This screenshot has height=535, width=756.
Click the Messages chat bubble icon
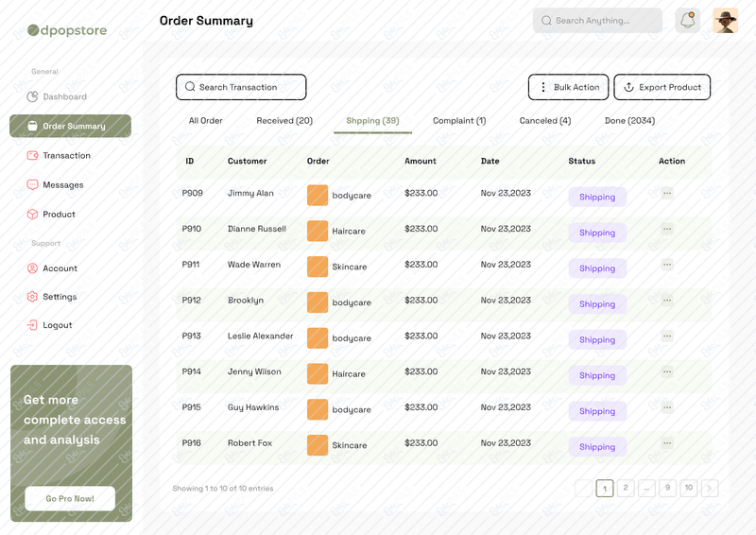pyautogui.click(x=32, y=184)
